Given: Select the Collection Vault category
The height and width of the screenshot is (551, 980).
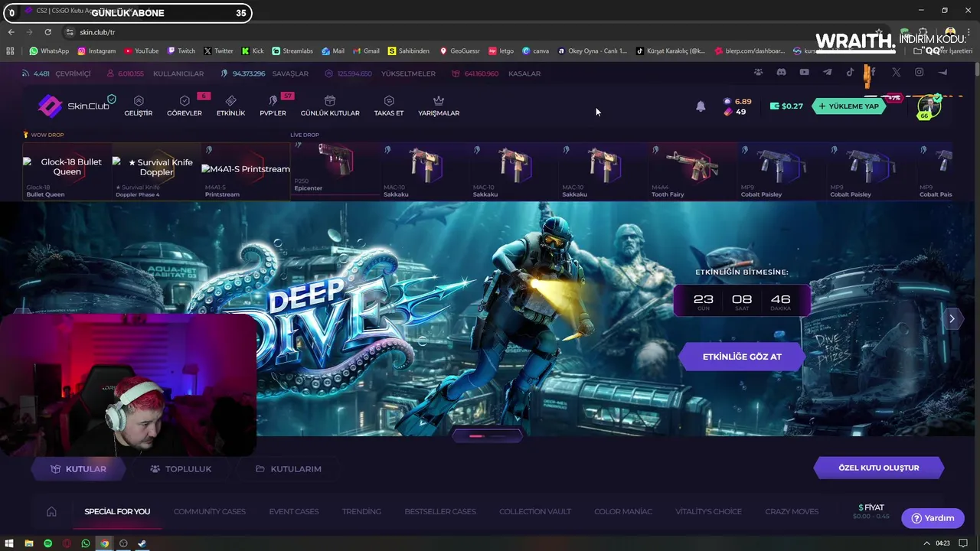Looking at the screenshot, I should pyautogui.click(x=535, y=511).
